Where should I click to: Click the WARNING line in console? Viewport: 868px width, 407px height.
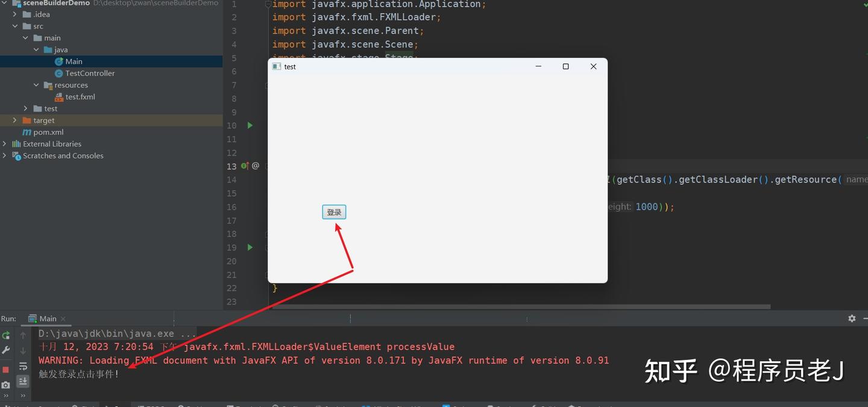tap(324, 361)
